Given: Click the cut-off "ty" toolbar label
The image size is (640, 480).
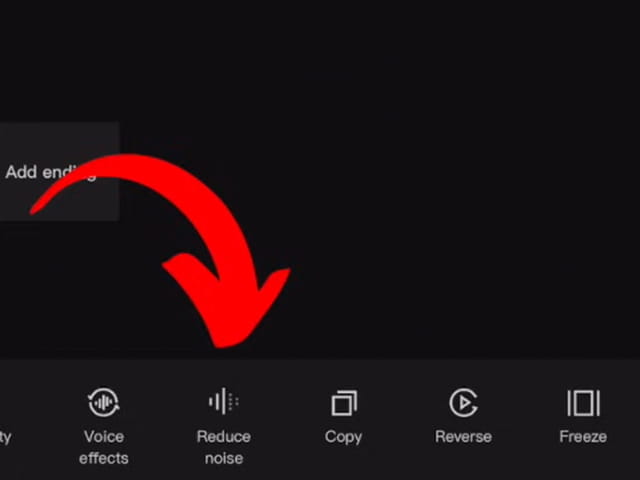Looking at the screenshot, I should point(5,438).
